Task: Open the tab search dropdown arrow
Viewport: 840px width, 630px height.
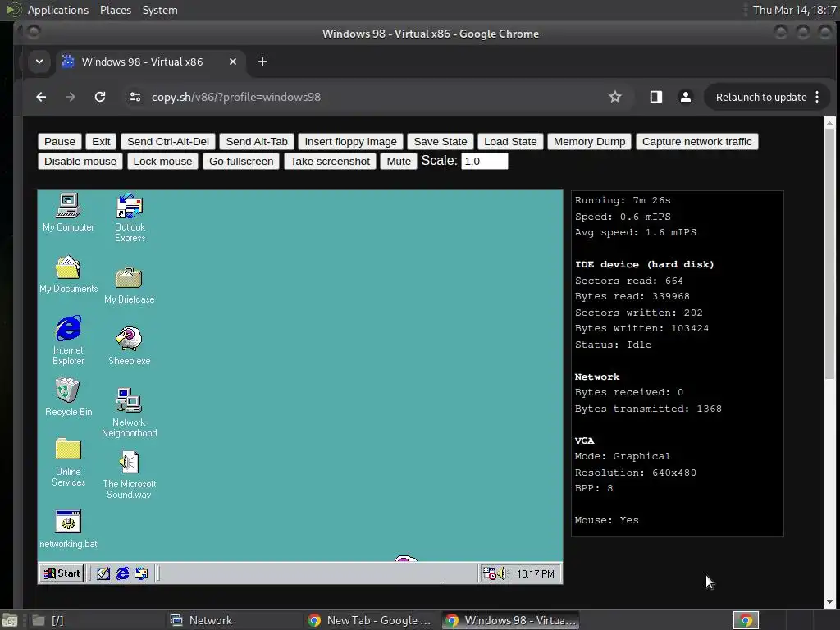Action: pos(39,62)
